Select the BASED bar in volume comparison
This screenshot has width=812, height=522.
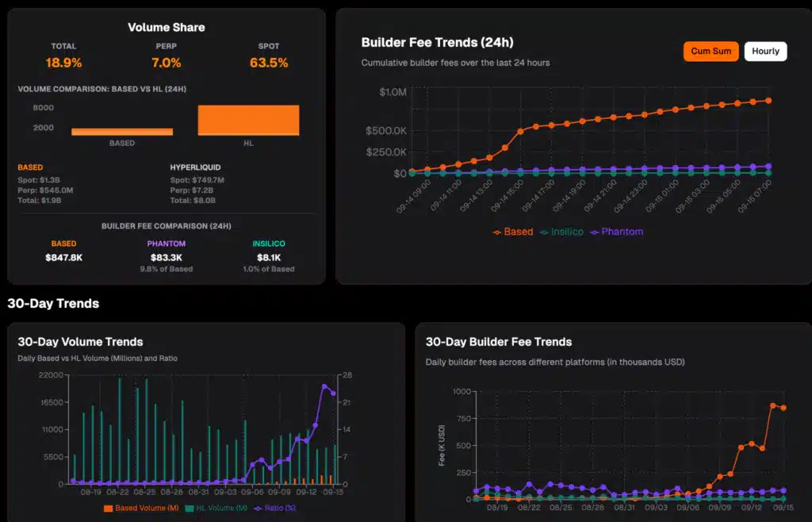coord(121,130)
